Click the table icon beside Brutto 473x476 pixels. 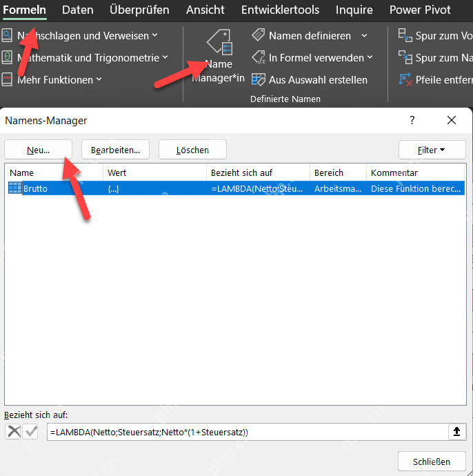pyautogui.click(x=15, y=188)
